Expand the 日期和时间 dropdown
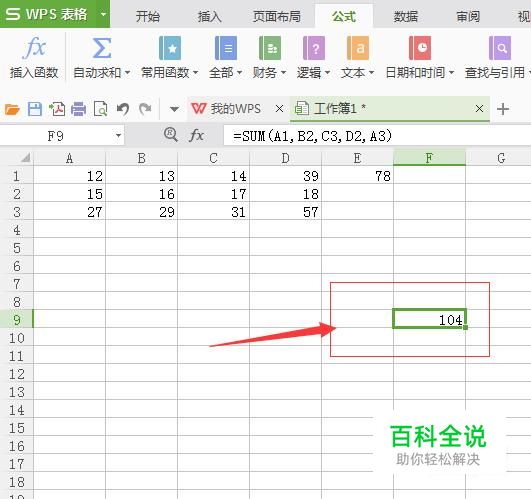Image resolution: width=531 pixels, height=499 pixels. pyautogui.click(x=451, y=72)
